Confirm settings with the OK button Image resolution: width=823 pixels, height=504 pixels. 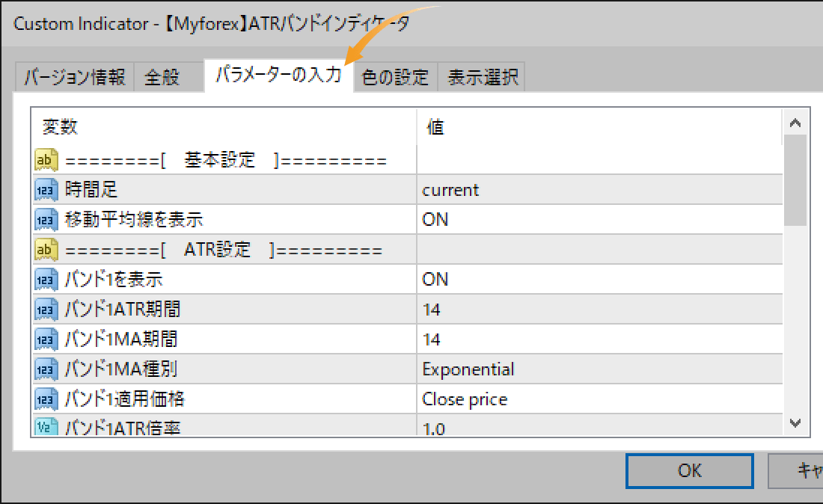[689, 470]
